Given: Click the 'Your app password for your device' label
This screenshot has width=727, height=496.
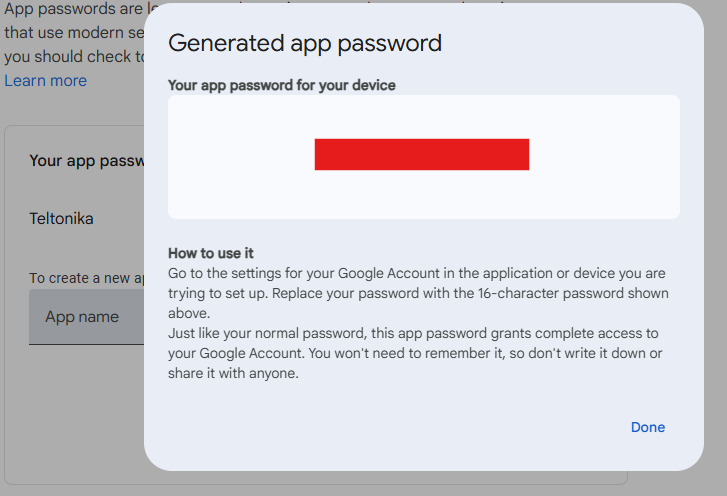Looking at the screenshot, I should pyautogui.click(x=282, y=86).
